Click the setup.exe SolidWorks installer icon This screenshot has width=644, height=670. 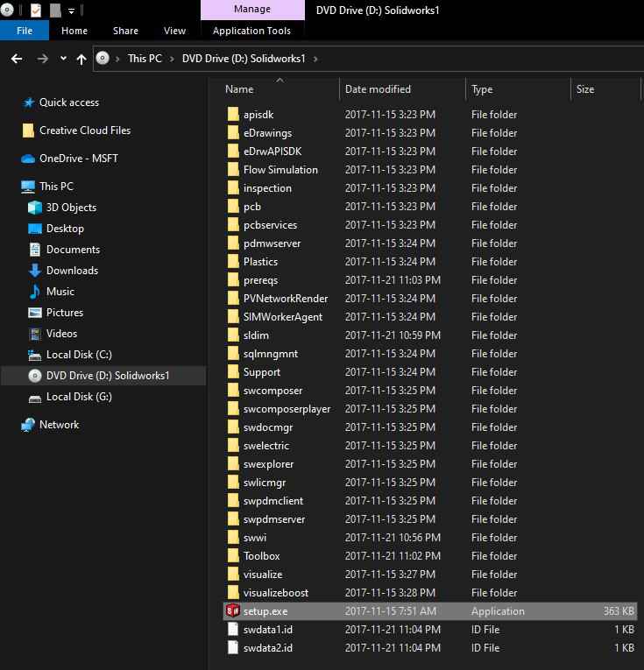[233, 611]
